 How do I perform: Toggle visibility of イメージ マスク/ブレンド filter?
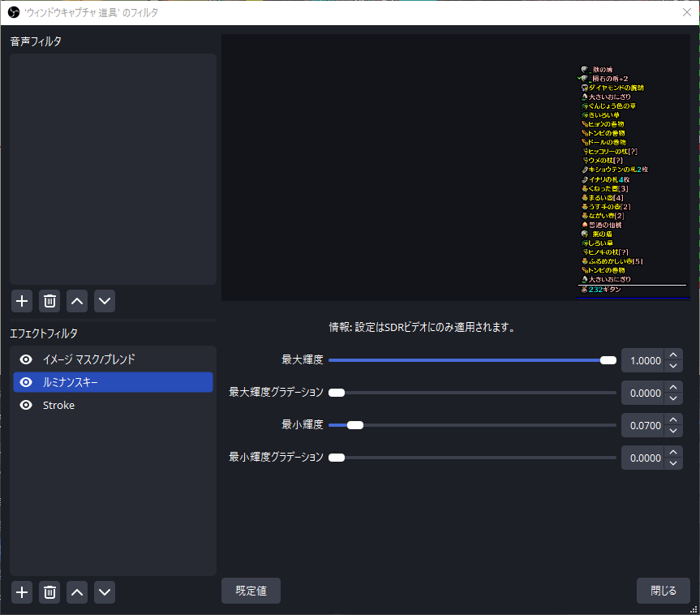pyautogui.click(x=26, y=359)
